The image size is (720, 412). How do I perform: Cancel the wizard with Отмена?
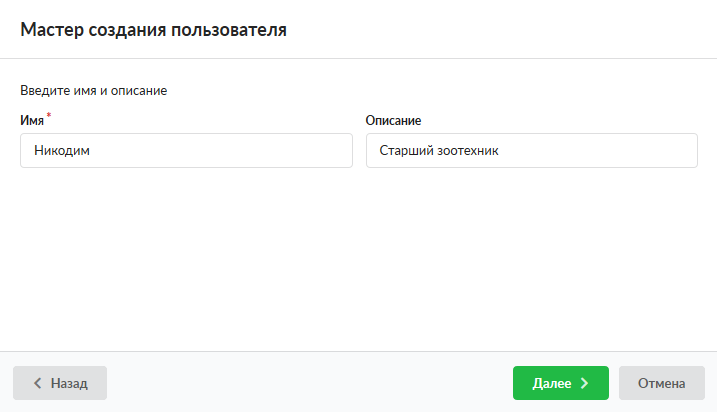[x=661, y=383]
